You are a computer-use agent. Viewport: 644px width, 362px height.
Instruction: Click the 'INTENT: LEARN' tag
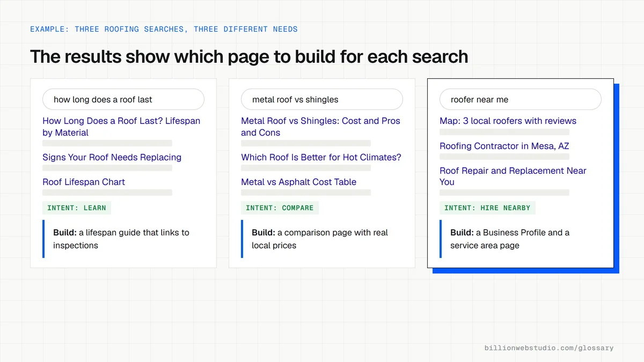(x=77, y=208)
